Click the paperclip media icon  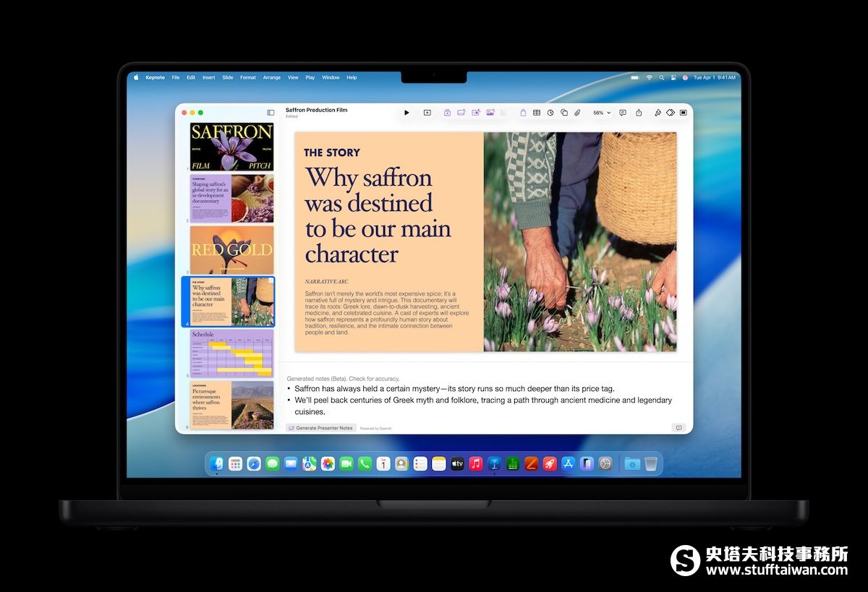tap(577, 113)
